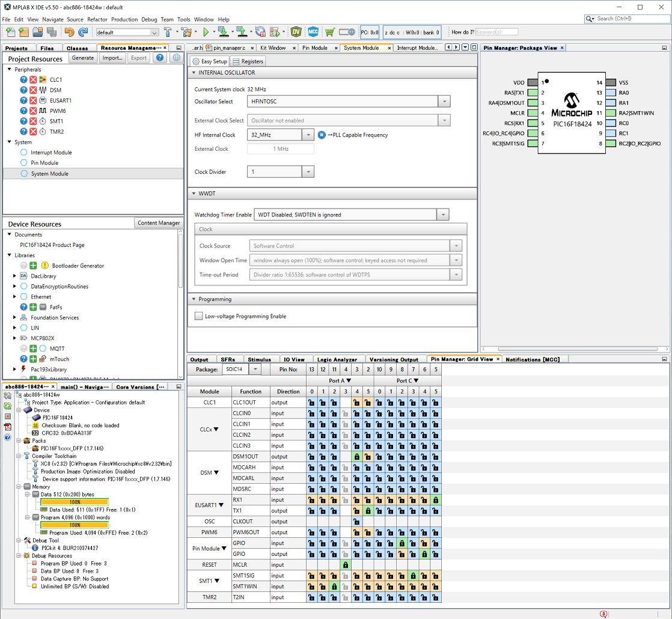Switch to the Projects tab
Image resolution: width=672 pixels, height=619 pixels.
17,49
